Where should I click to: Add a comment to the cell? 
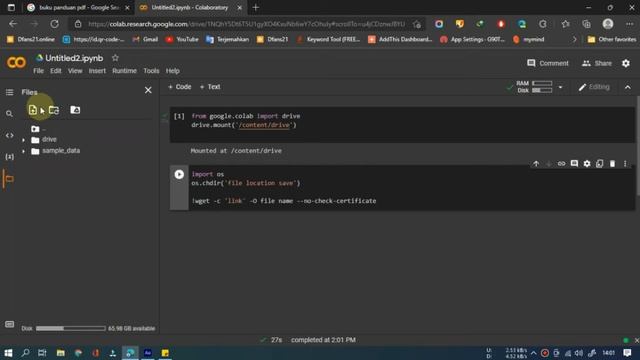(574, 164)
